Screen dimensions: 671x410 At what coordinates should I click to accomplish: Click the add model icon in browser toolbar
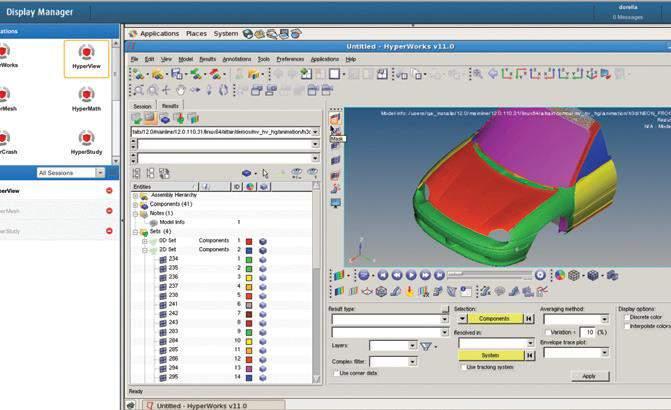point(137,119)
